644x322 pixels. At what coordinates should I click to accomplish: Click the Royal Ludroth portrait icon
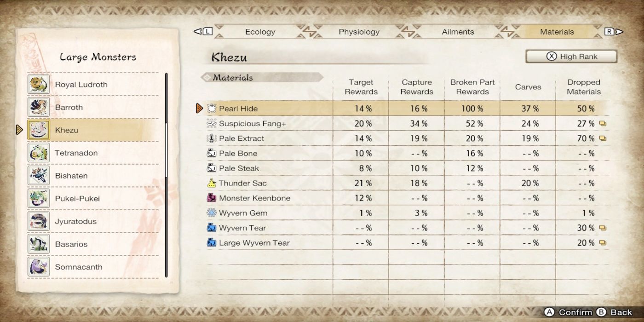[x=39, y=84]
